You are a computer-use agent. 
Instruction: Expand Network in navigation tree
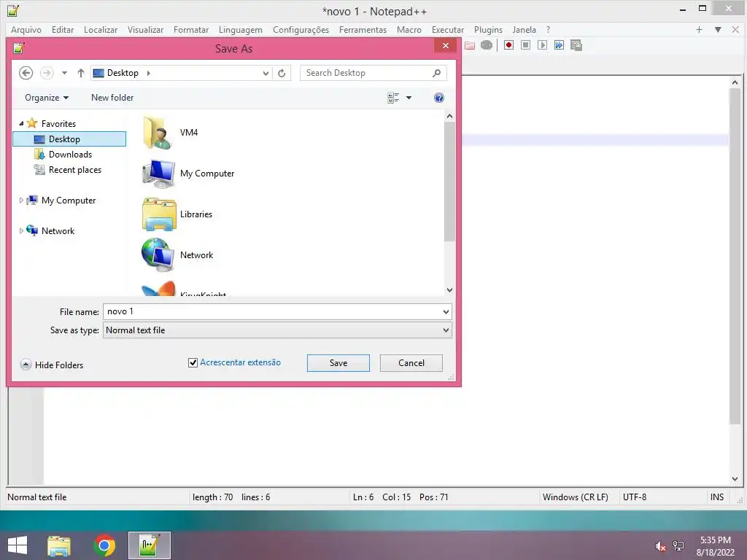click(21, 231)
